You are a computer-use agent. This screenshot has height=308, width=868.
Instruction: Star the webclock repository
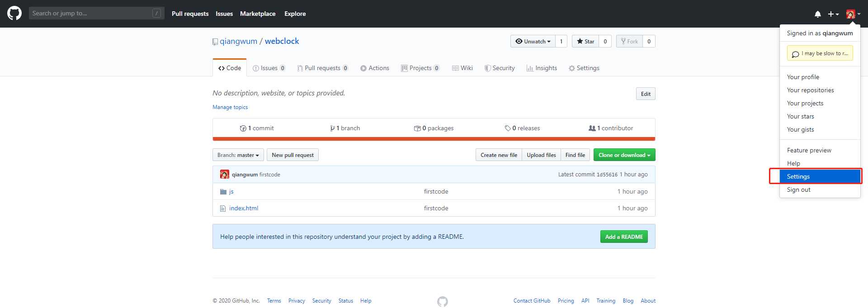click(585, 41)
